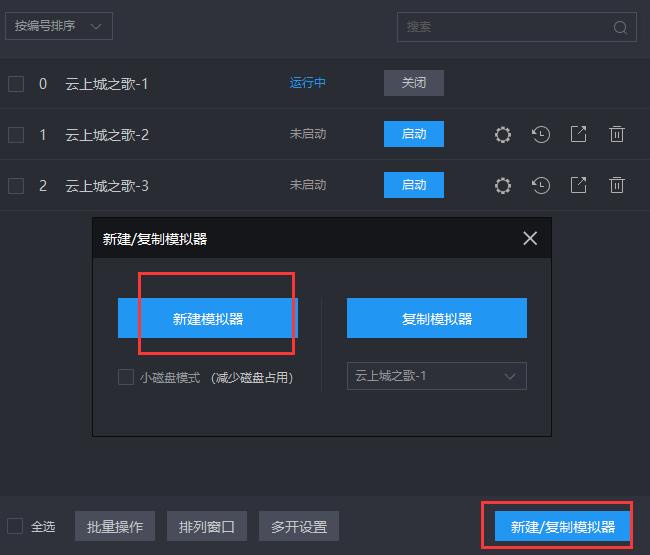Close the 新建/复制模拟器 dialog

pyautogui.click(x=530, y=238)
